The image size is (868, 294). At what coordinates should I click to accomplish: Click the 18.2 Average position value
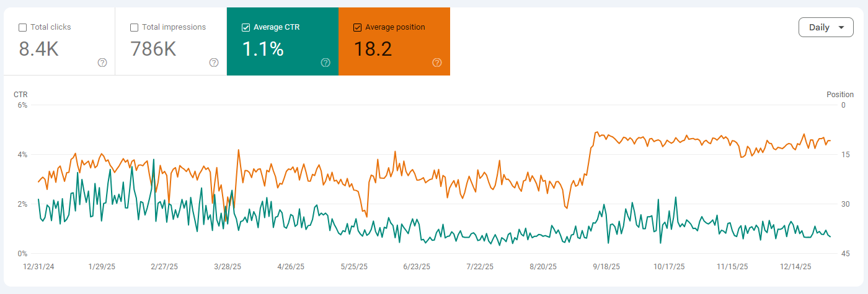coord(373,49)
